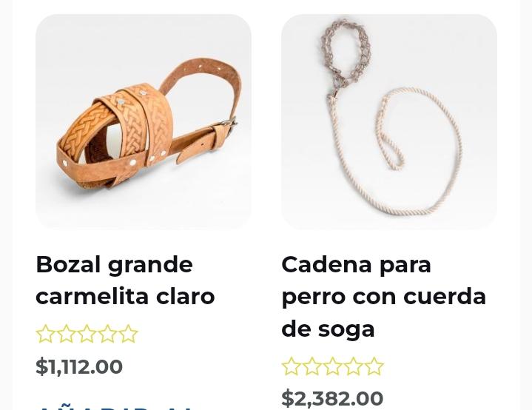Rate Bozal grande four stars
Viewport: 532px width, 410px height.
107,334
